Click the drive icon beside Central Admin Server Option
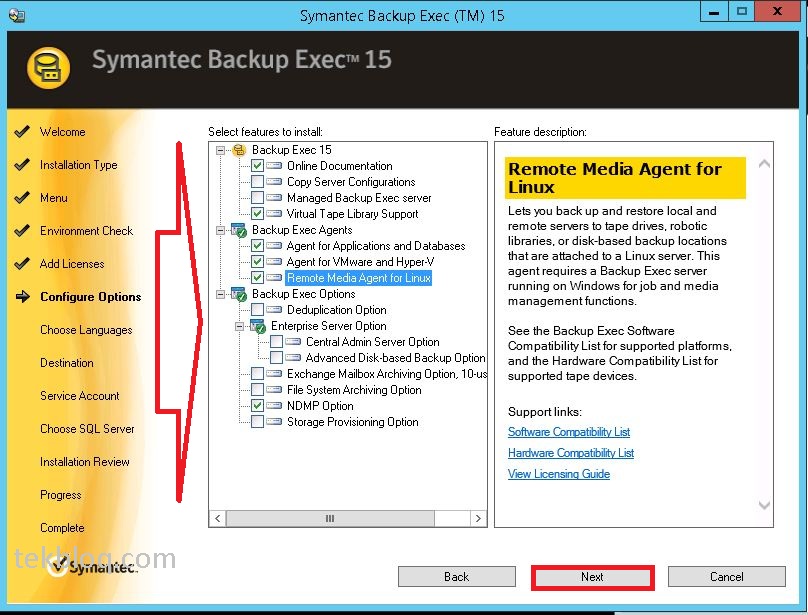808x615 pixels. (293, 342)
